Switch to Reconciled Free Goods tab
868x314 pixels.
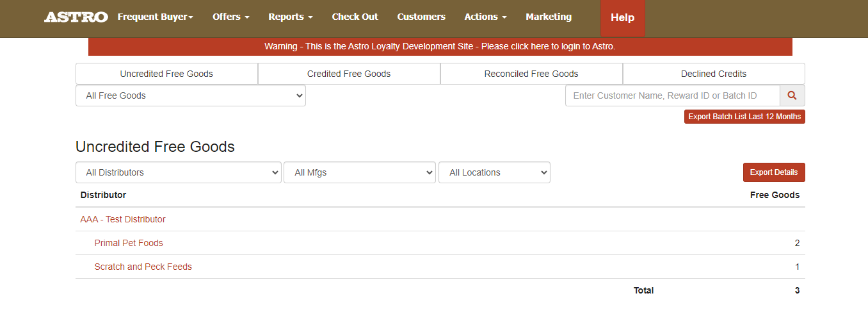coord(531,74)
